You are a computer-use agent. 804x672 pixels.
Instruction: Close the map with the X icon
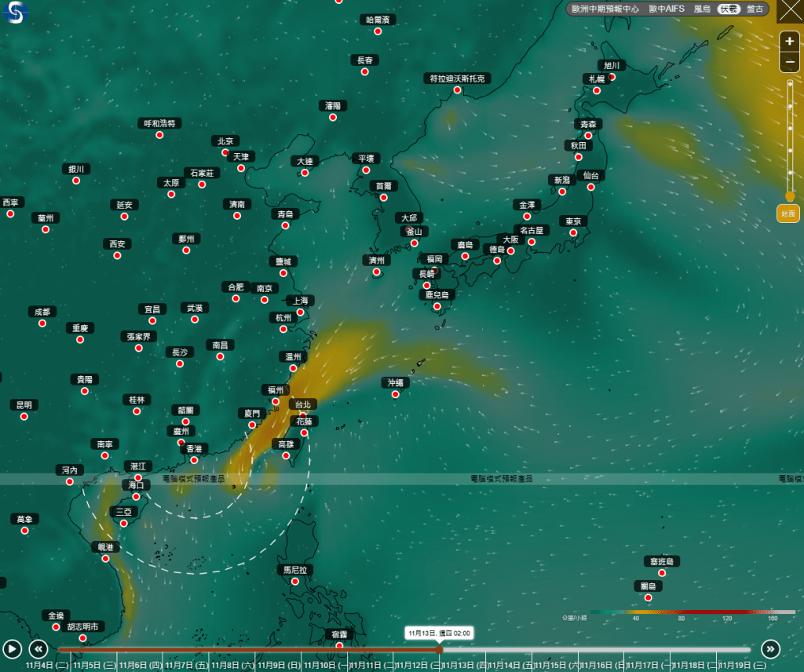click(789, 11)
